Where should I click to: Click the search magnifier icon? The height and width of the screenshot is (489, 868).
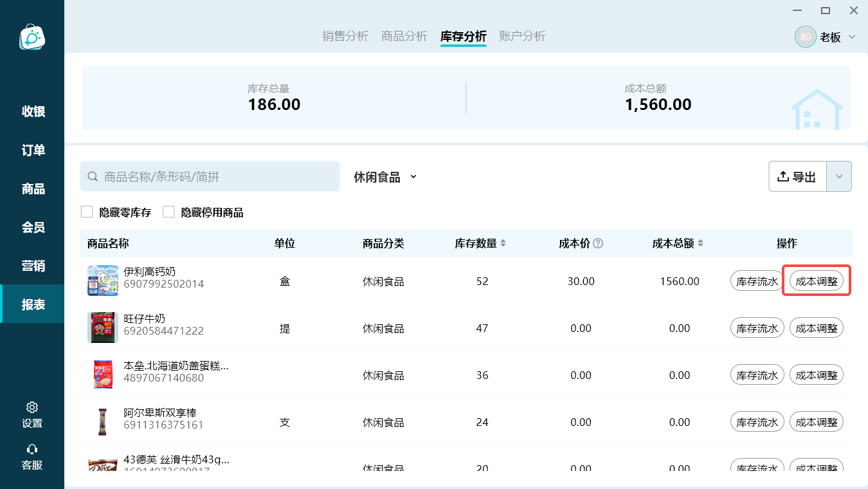[93, 176]
